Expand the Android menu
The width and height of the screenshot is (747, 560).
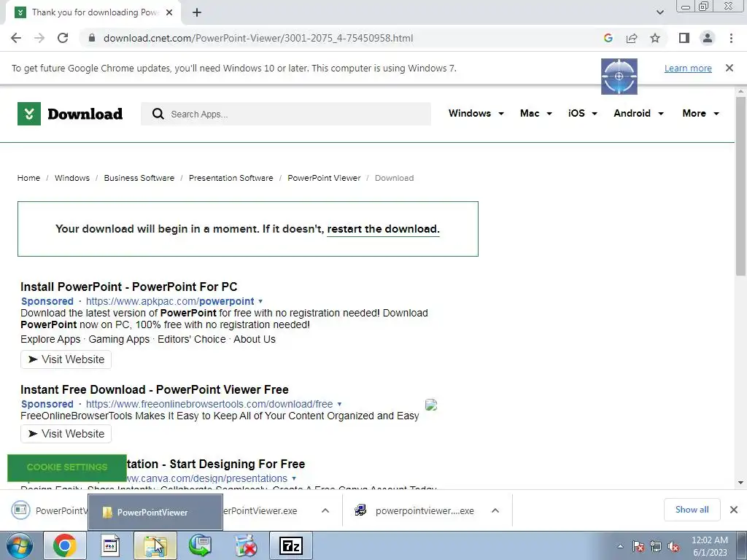(638, 113)
